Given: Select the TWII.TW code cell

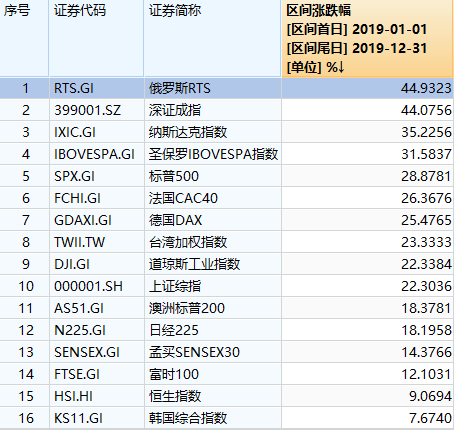Looking at the screenshot, I should [97, 242].
